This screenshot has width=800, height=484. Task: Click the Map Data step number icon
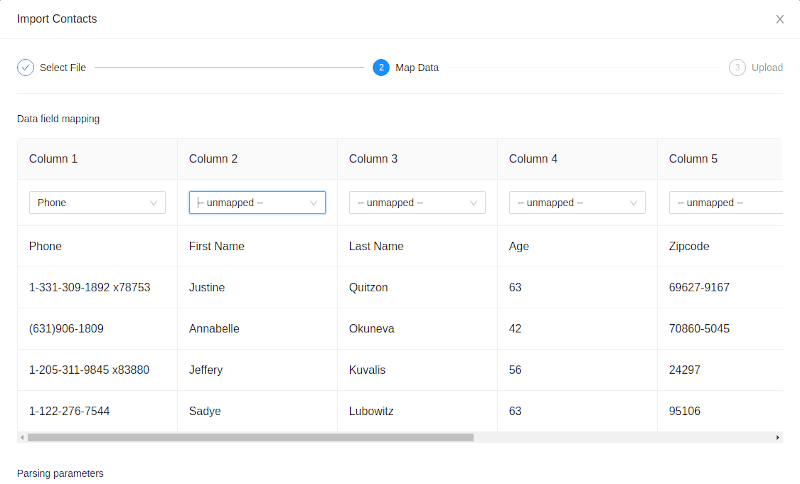381,67
